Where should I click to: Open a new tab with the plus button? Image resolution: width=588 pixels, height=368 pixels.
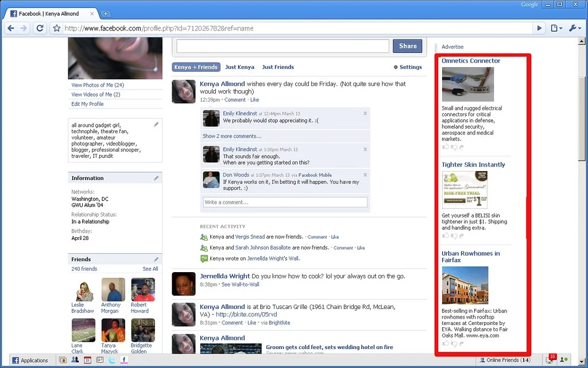tap(106, 13)
